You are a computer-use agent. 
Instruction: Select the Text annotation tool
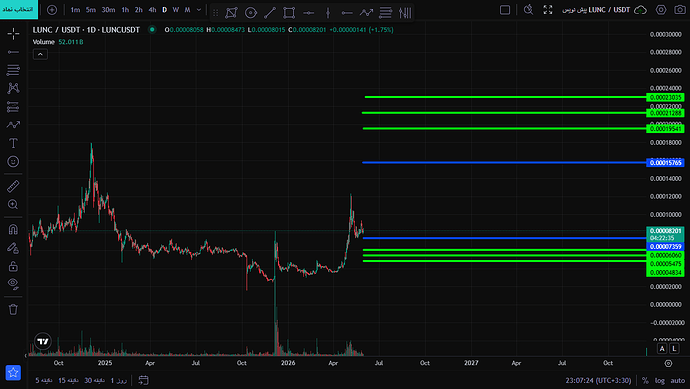[x=13, y=143]
